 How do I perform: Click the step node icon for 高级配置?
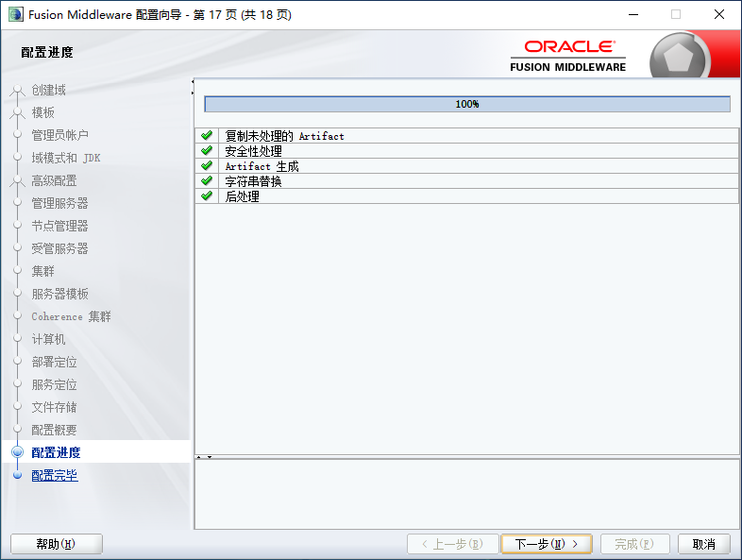tap(18, 181)
